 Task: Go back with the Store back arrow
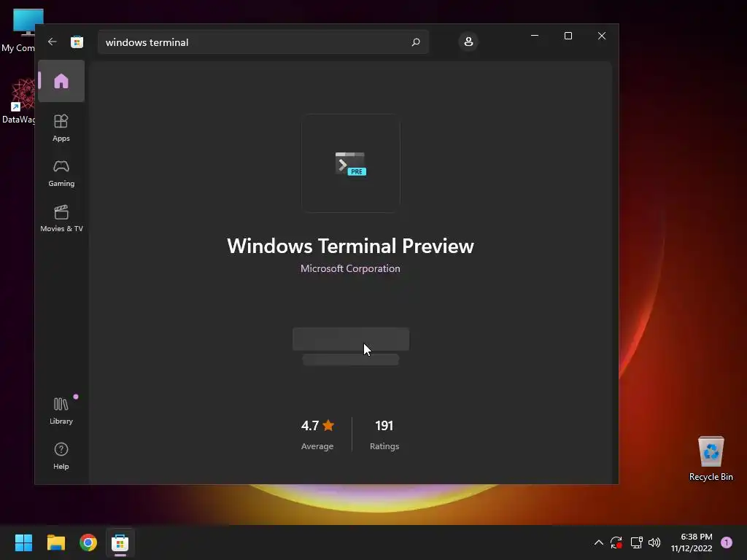click(53, 42)
